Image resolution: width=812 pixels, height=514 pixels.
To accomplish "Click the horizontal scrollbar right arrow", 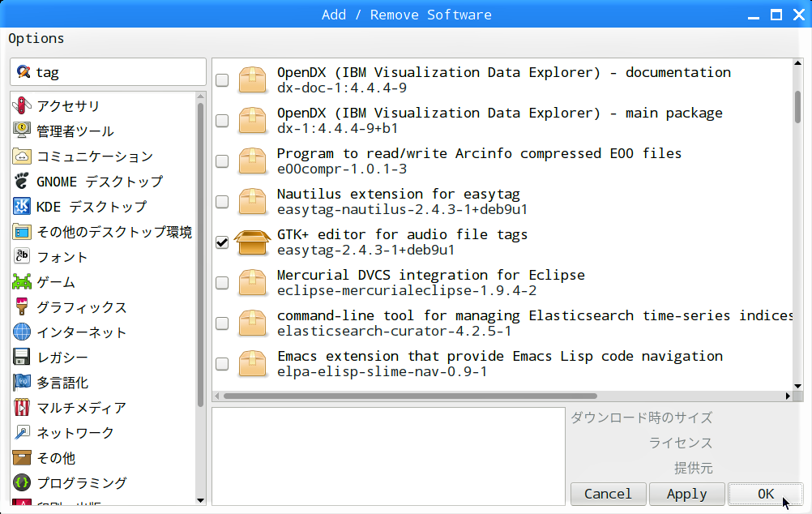I will (x=788, y=396).
